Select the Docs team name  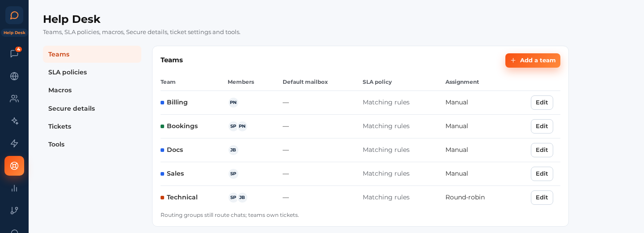pyautogui.click(x=175, y=150)
